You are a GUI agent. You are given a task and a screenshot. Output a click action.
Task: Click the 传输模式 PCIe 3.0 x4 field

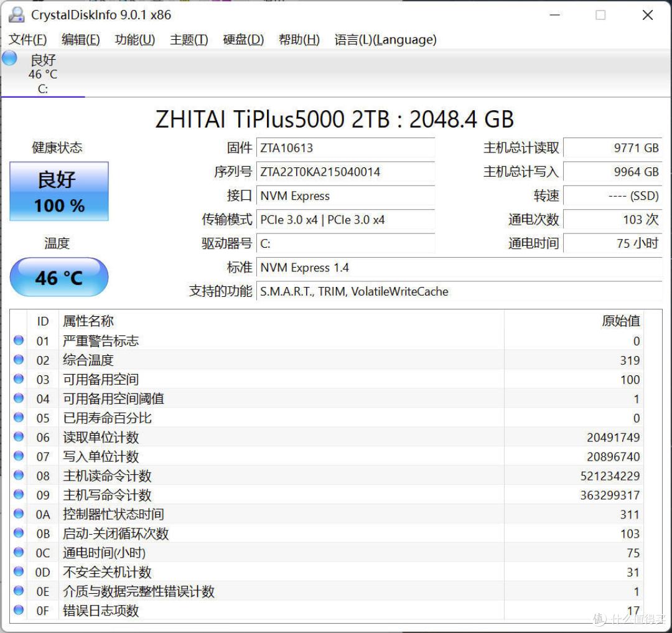point(346,220)
